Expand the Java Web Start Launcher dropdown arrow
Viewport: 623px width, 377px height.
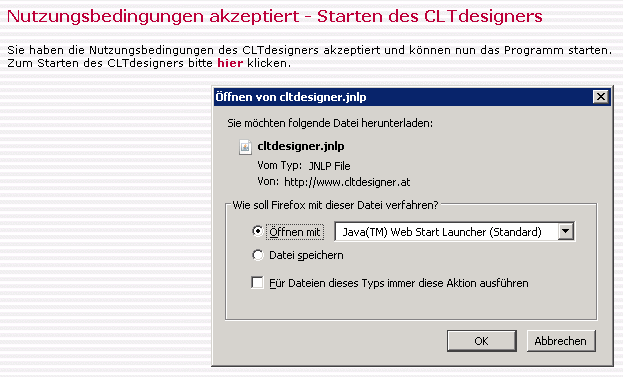point(565,231)
